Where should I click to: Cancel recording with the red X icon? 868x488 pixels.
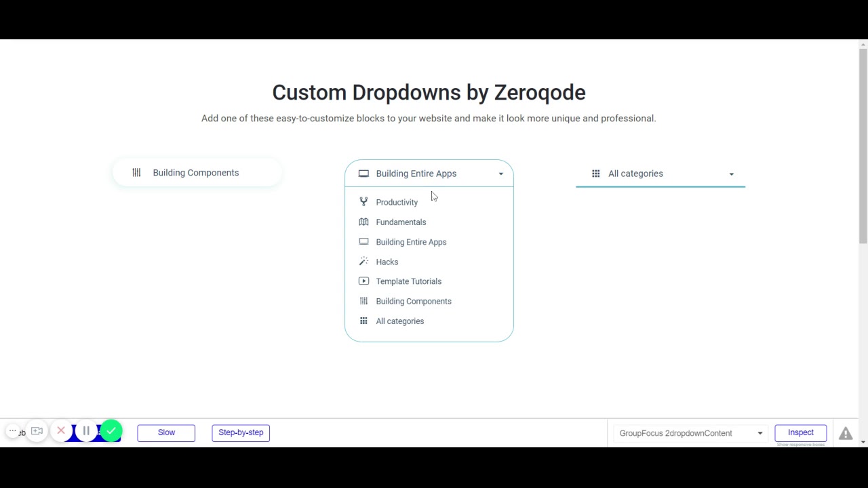point(61,431)
